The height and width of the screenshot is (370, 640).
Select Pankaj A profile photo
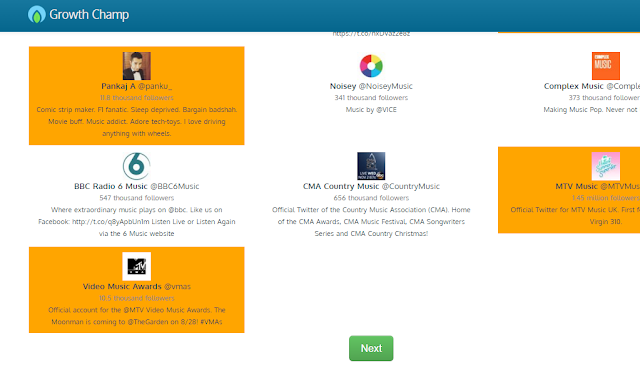point(137,66)
